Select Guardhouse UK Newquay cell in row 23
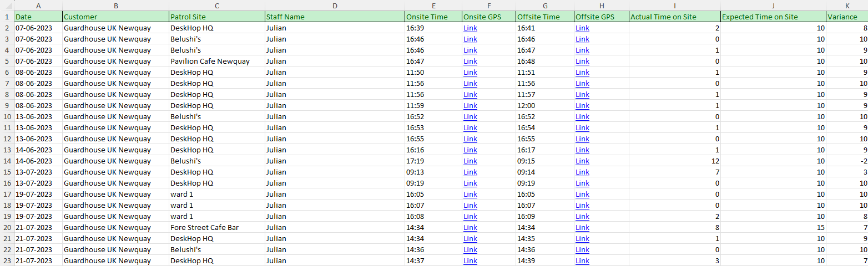The width and height of the screenshot is (868, 266). [x=115, y=261]
